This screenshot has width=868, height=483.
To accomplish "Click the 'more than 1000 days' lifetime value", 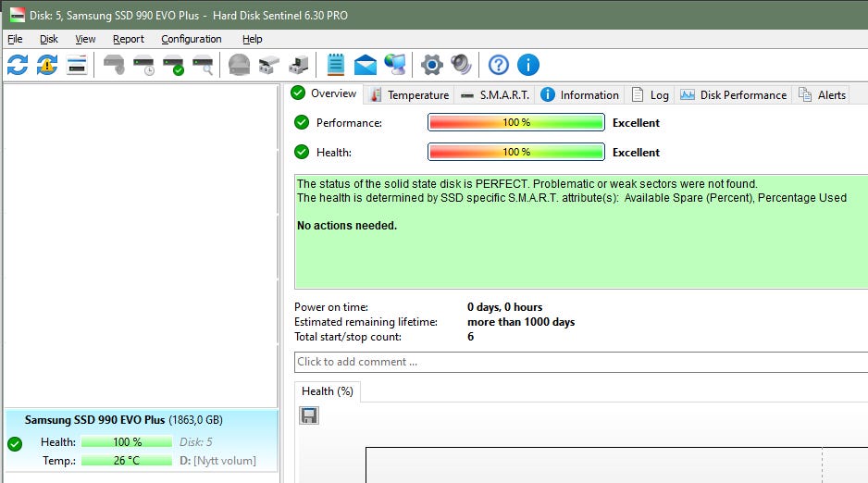I will point(521,322).
